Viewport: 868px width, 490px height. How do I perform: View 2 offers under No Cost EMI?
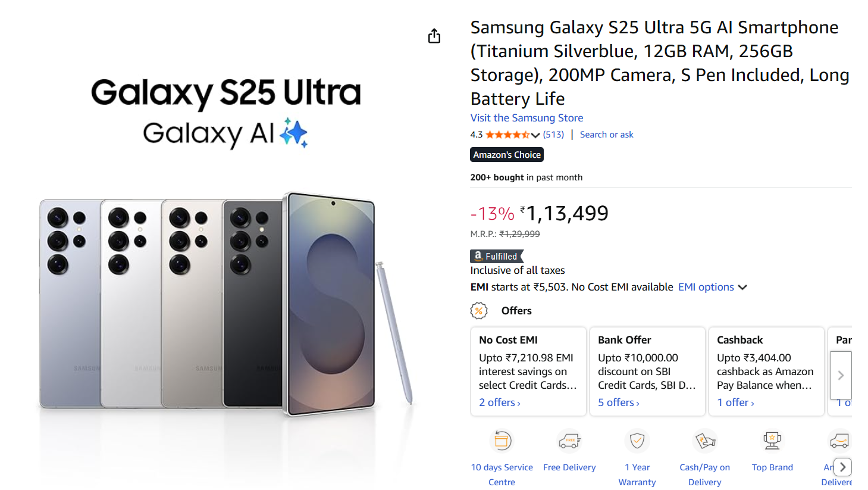coord(500,402)
